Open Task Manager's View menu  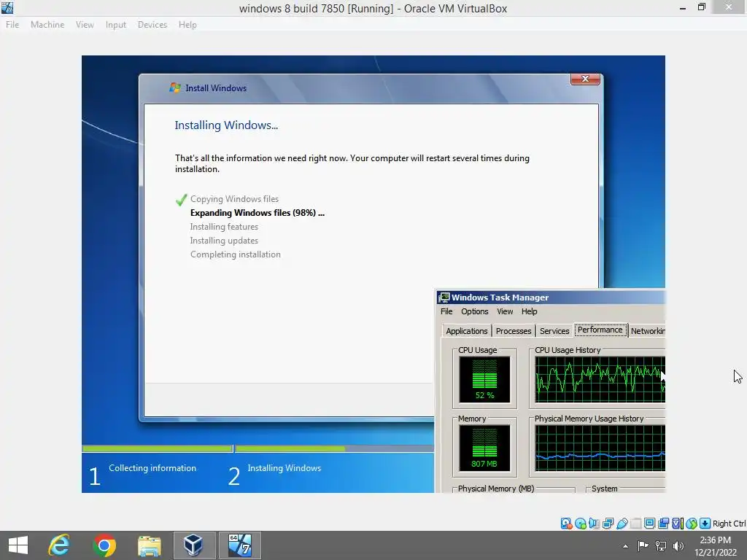coord(505,311)
